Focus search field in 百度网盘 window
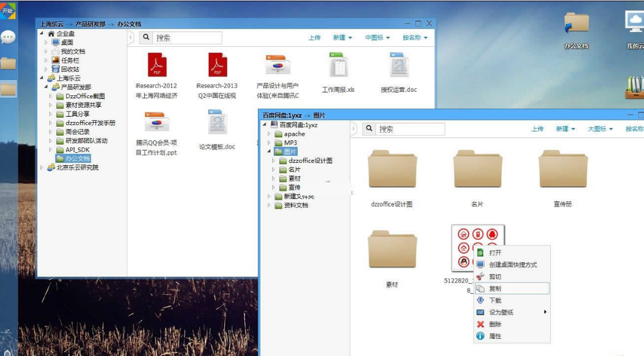 (x=410, y=129)
